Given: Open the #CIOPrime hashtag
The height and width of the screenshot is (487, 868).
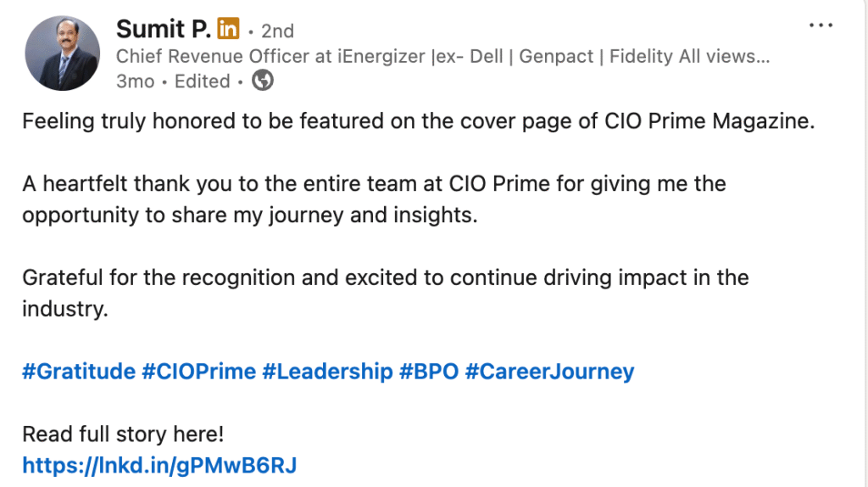Looking at the screenshot, I should pyautogui.click(x=198, y=372).
